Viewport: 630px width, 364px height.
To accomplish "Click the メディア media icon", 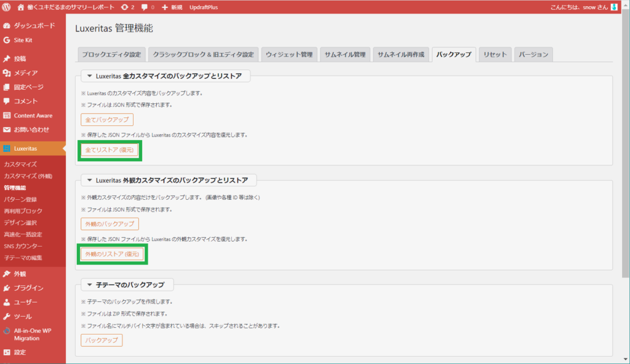I will click(x=6, y=73).
